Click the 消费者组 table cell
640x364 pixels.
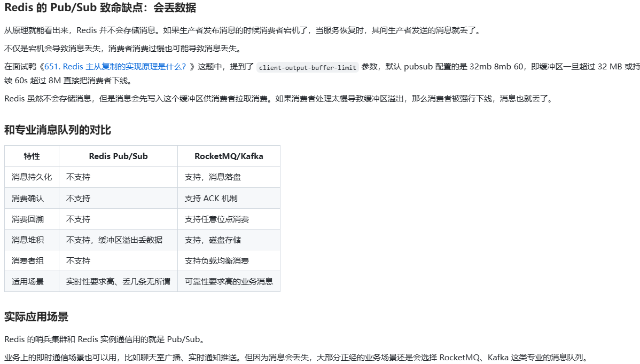pos(32,260)
